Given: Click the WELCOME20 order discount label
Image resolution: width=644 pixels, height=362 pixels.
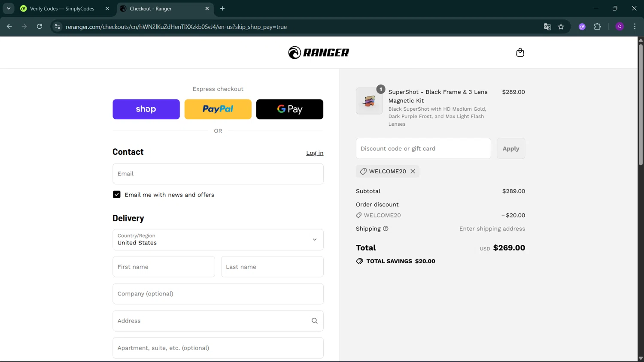Looking at the screenshot, I should tap(382, 215).
